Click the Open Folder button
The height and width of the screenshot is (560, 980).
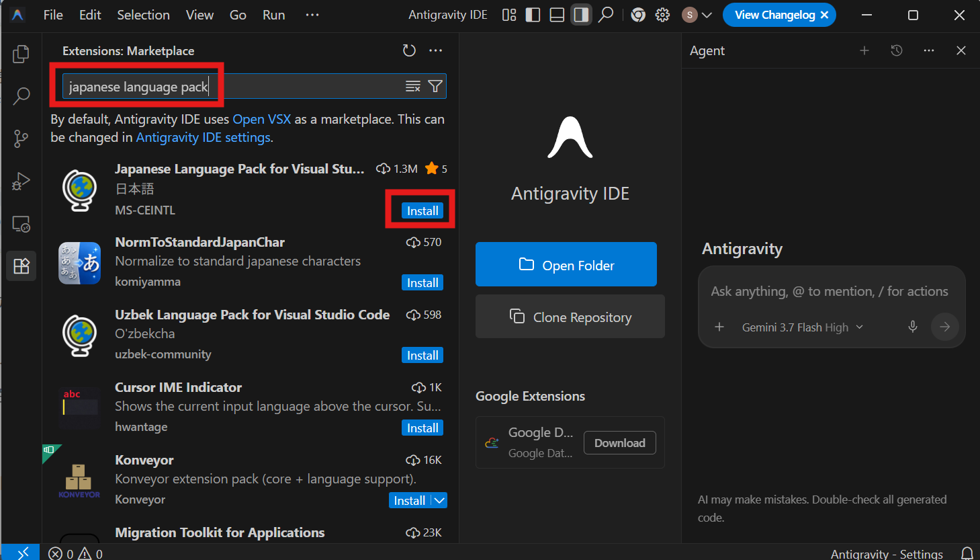pyautogui.click(x=566, y=264)
